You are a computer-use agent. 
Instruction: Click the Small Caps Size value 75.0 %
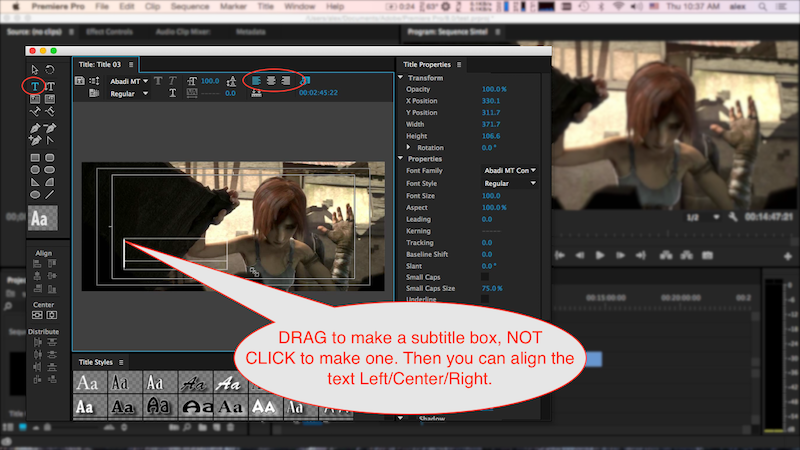pos(492,288)
